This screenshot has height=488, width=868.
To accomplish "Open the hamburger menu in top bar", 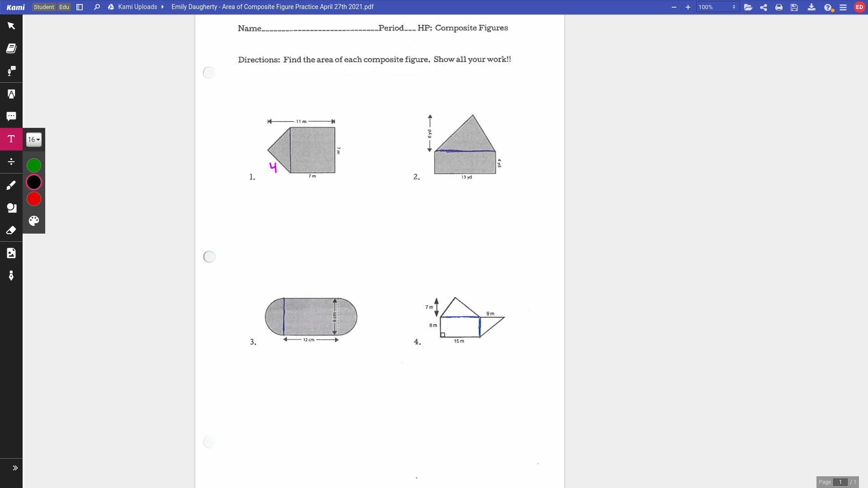I will point(843,7).
